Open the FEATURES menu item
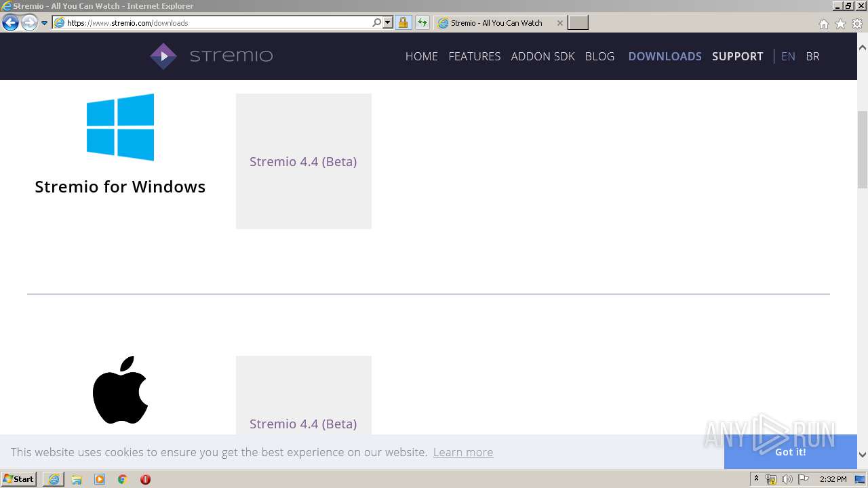The height and width of the screenshot is (488, 868). [x=474, y=56]
